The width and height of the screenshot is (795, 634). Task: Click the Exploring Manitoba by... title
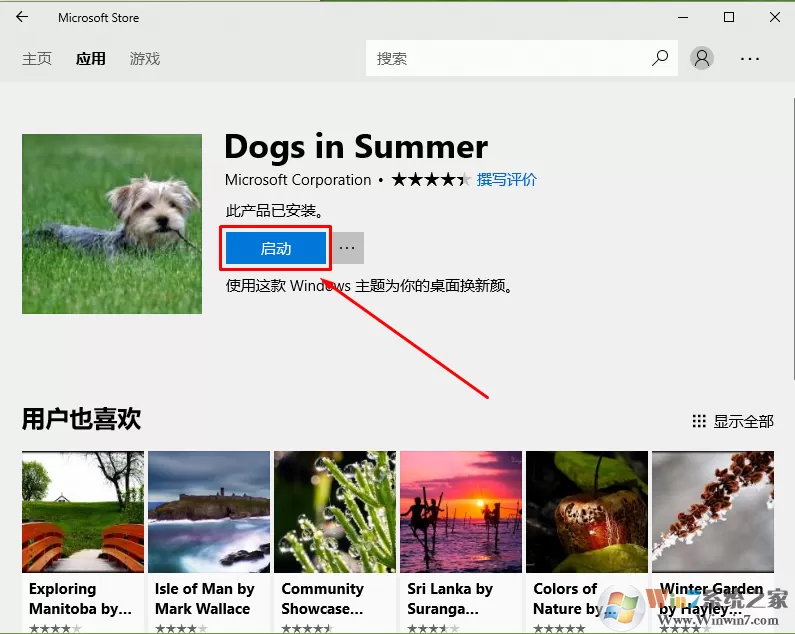(x=80, y=598)
